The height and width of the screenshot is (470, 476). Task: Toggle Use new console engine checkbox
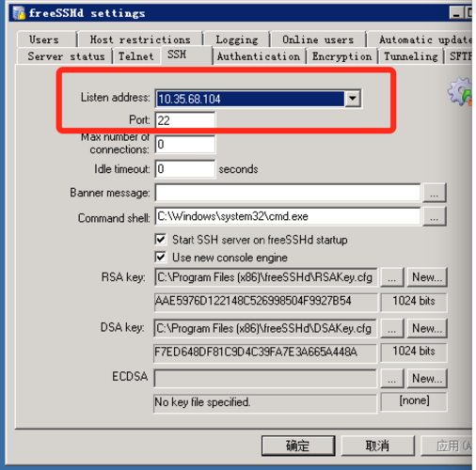[x=161, y=258]
